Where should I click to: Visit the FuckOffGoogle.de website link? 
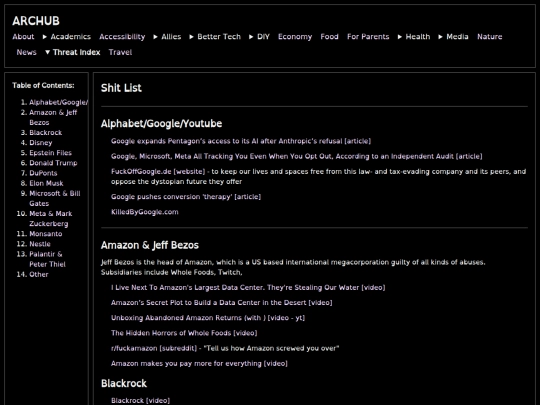click(x=158, y=171)
